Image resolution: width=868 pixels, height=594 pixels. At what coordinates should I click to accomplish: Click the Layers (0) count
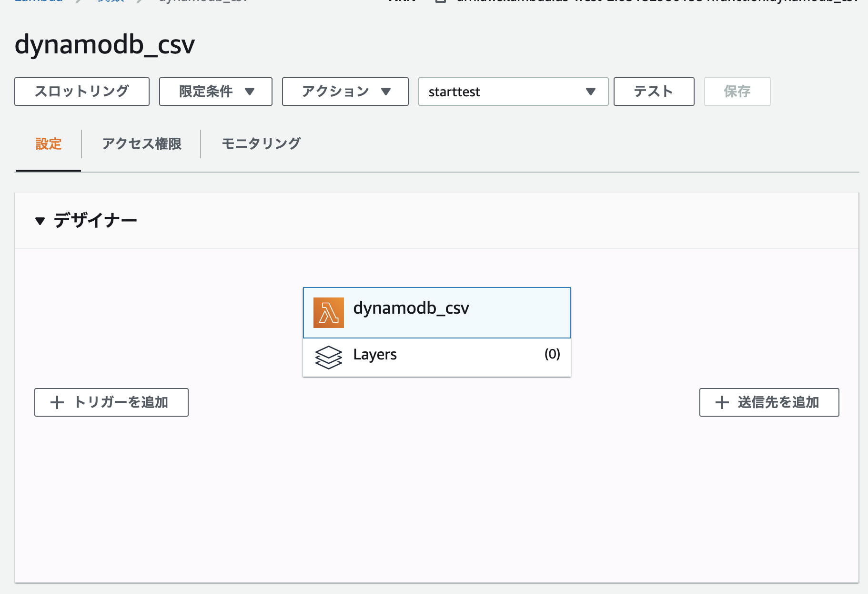click(x=552, y=354)
